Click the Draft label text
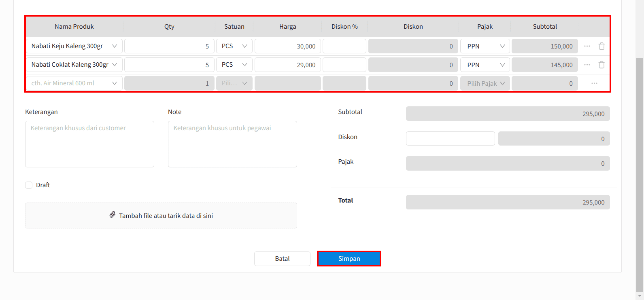The height and width of the screenshot is (300, 644). coord(43,185)
